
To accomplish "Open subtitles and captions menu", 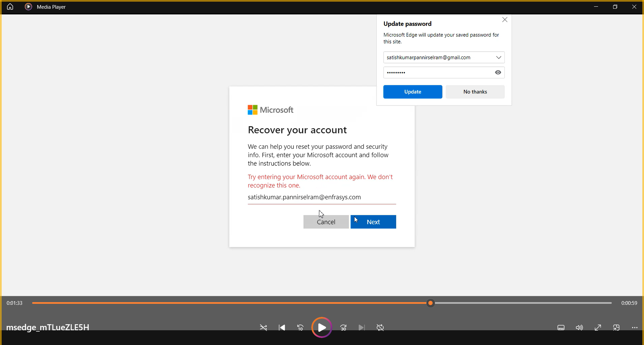I will tap(561, 328).
